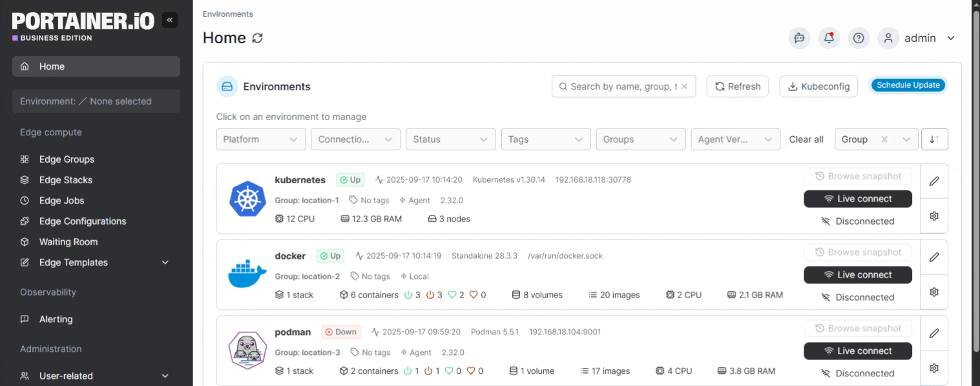The image size is (980, 386).
Task: Clear the search field with X
Action: point(684,86)
